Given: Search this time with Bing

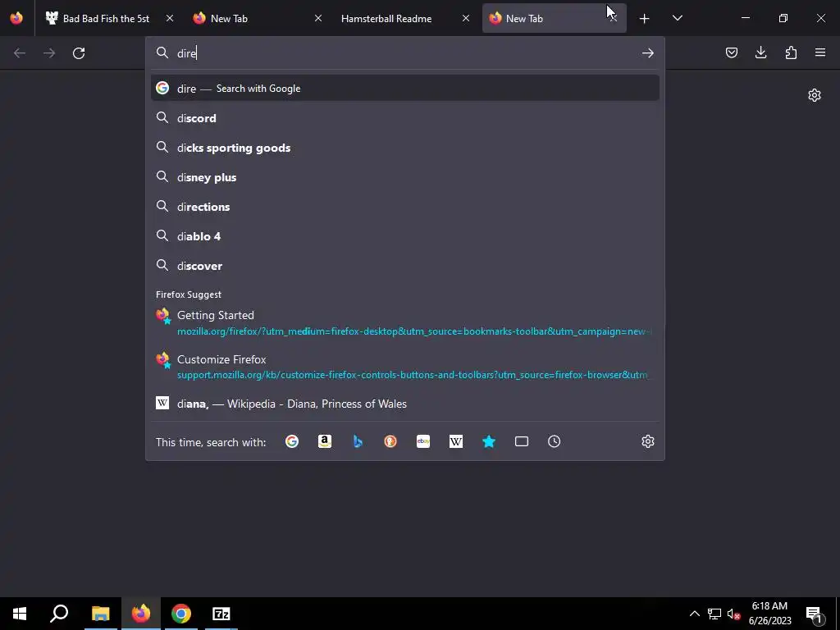Looking at the screenshot, I should click(x=358, y=441).
